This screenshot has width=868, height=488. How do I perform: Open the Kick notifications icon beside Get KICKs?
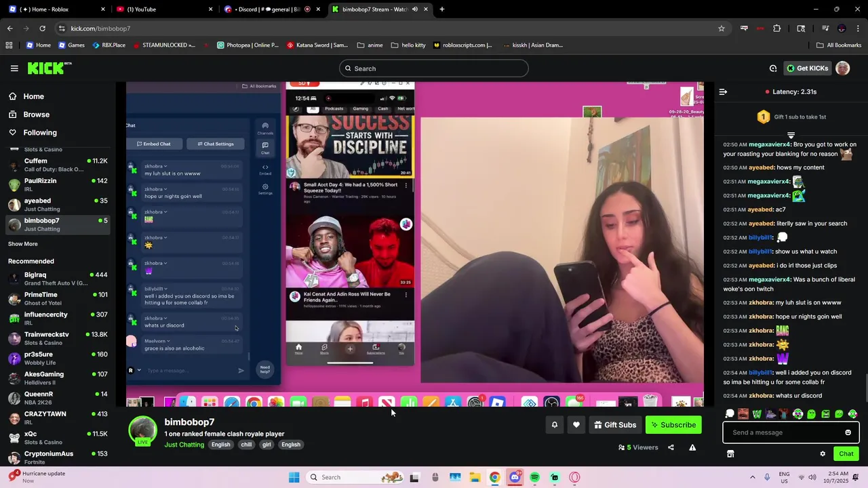(773, 68)
